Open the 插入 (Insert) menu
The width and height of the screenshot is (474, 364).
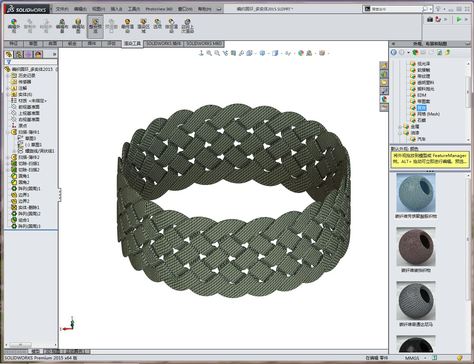pos(116,9)
